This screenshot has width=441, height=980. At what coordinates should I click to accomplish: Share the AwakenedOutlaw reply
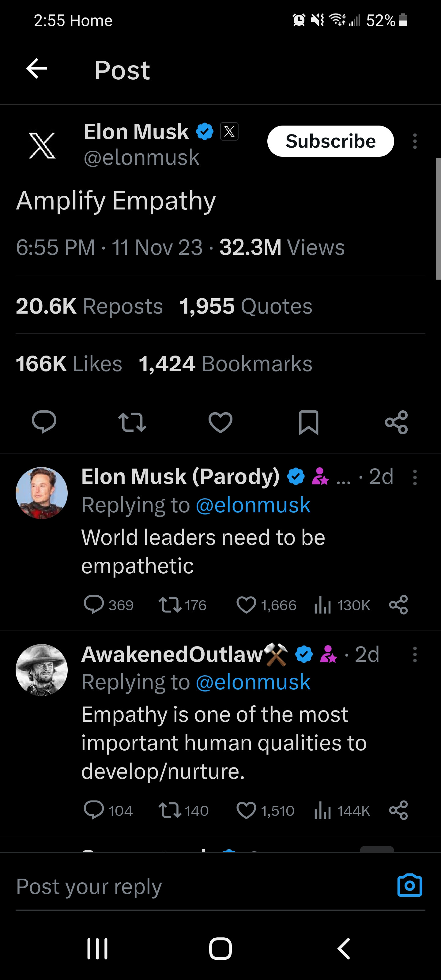point(398,810)
